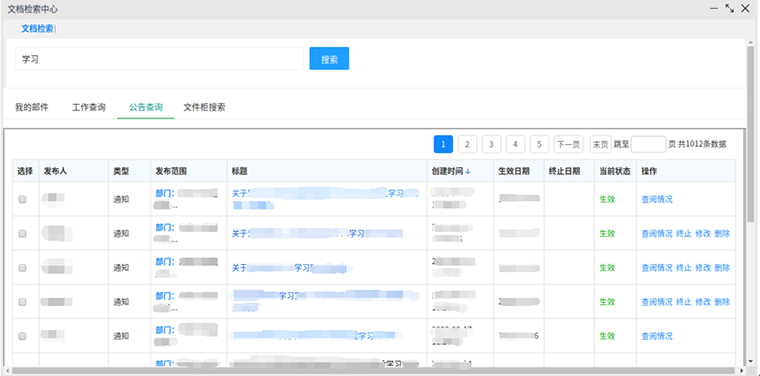Screen dimensions: 760x376
Task: Click 删除 in the third row
Action: pos(722,267)
